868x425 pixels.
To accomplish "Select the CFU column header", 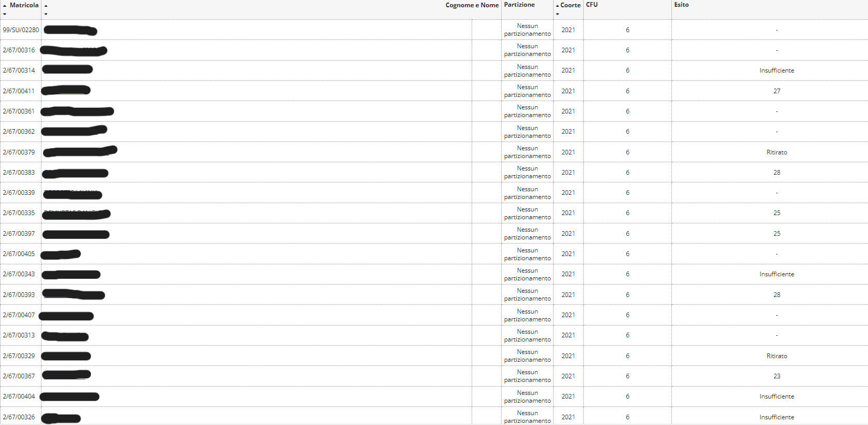I will pos(592,5).
